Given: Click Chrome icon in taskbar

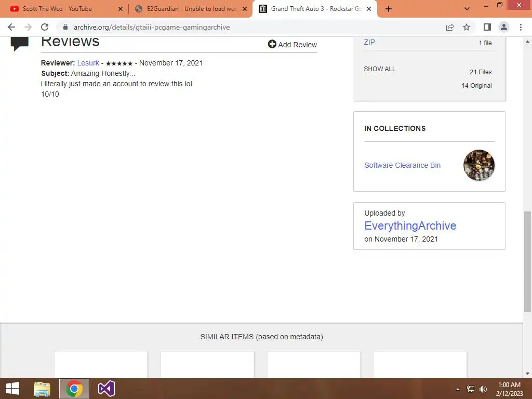Looking at the screenshot, I should pos(74,389).
